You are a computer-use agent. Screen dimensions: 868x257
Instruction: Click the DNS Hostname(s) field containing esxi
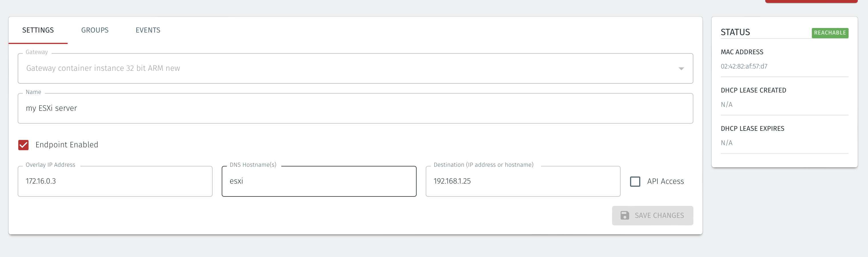(x=319, y=181)
